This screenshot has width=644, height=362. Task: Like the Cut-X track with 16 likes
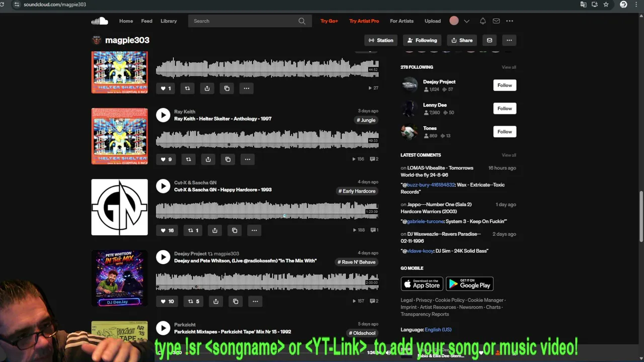[x=167, y=230]
